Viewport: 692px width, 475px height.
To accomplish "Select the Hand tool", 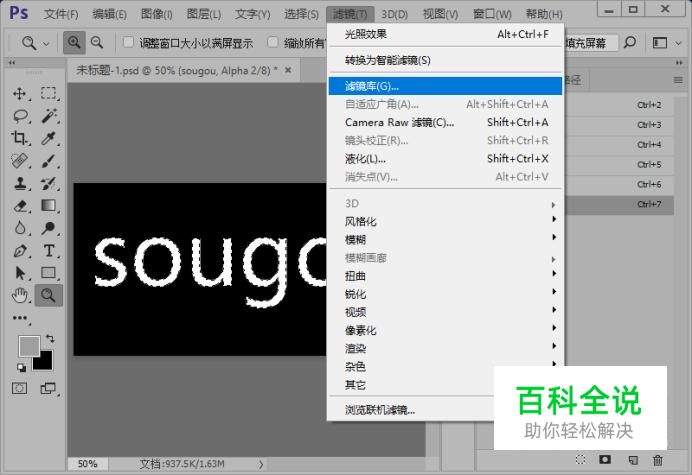I will pyautogui.click(x=20, y=295).
